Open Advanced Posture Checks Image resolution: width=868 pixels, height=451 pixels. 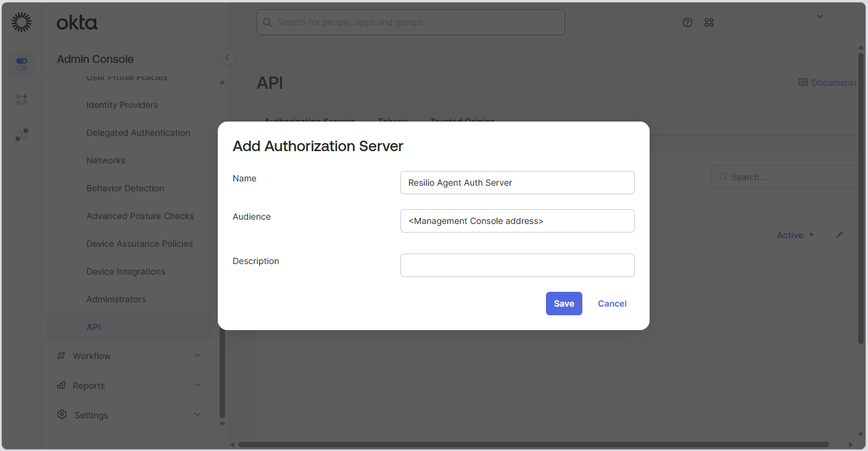140,216
